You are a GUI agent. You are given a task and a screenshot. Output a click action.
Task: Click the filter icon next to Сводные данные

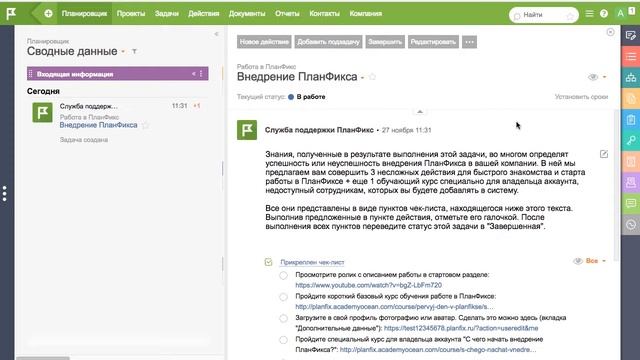point(134,51)
